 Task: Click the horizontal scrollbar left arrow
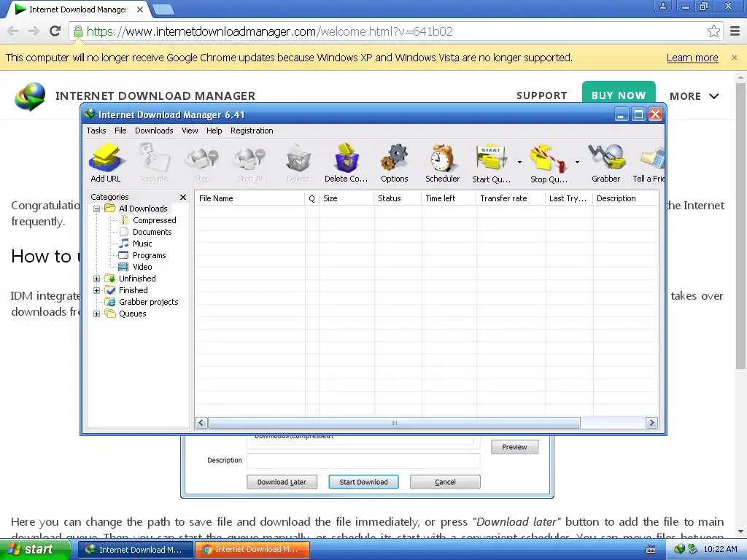pos(201,422)
